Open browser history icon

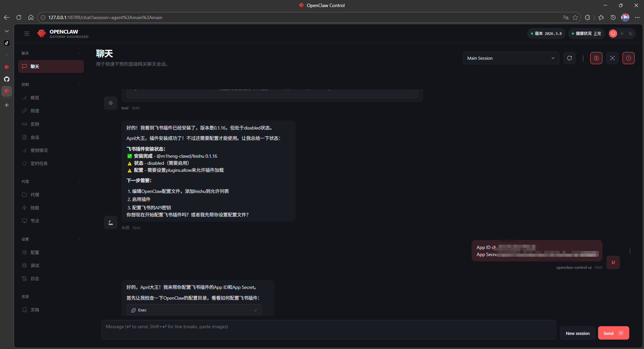[613, 17]
